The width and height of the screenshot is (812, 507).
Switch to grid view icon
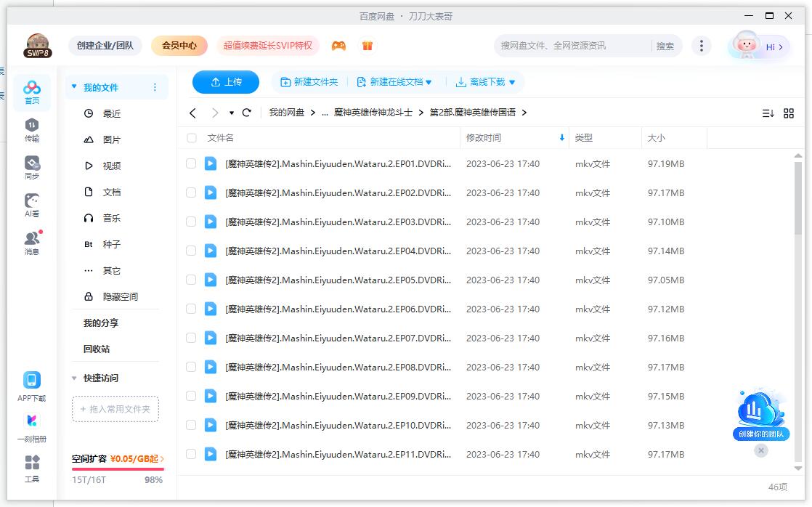click(x=789, y=113)
